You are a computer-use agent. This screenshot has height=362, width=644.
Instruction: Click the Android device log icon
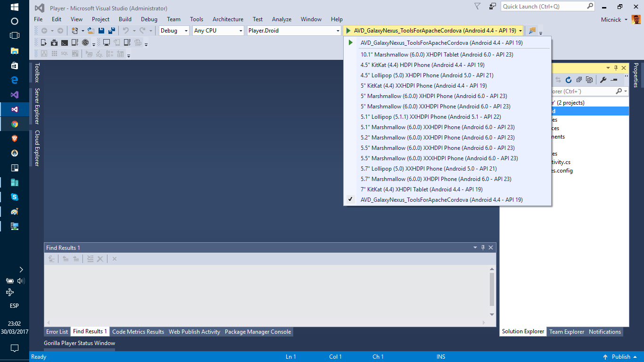tap(75, 42)
